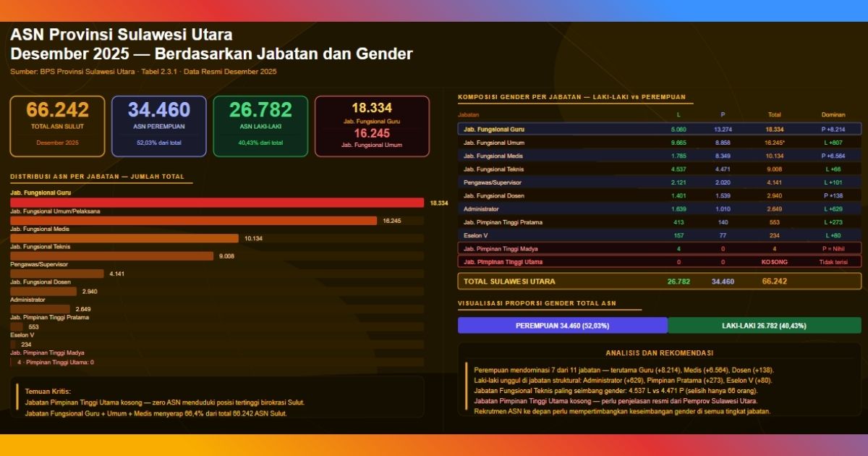This screenshot has width=868, height=456.
Task: Click the ASN PEREMPUAN 34.460 card
Action: 159,124
